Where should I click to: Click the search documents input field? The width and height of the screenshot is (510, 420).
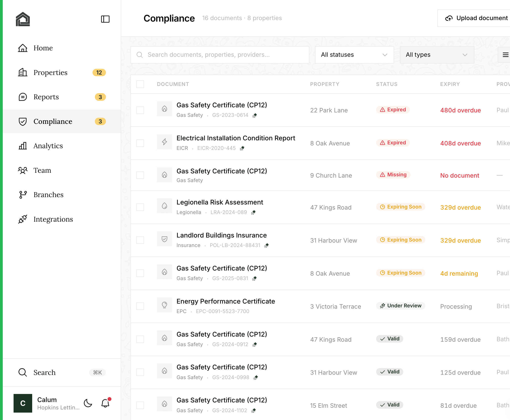pos(220,55)
